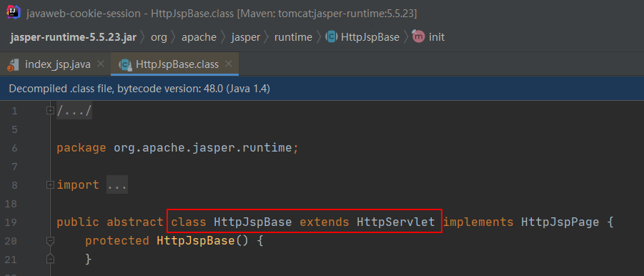This screenshot has height=276, width=644.
Task: Close the HttpJspBase.class tab
Action: pos(229,64)
